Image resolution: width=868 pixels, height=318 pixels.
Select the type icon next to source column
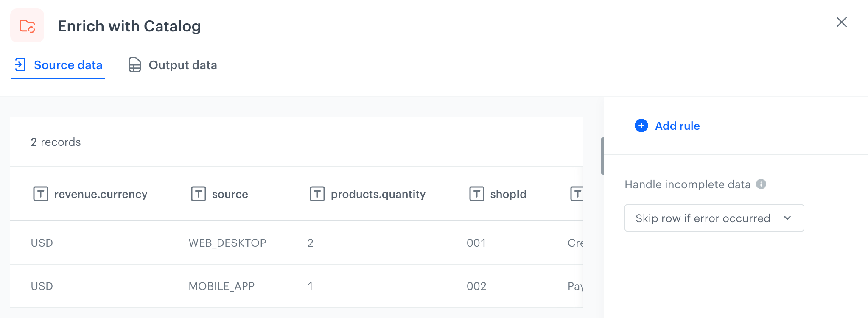tap(198, 194)
